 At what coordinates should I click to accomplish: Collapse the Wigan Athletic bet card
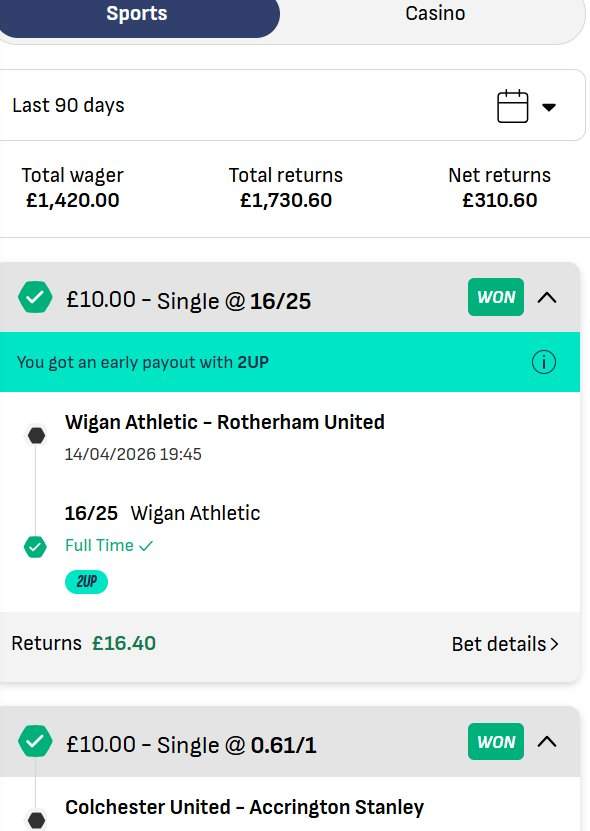coord(548,297)
